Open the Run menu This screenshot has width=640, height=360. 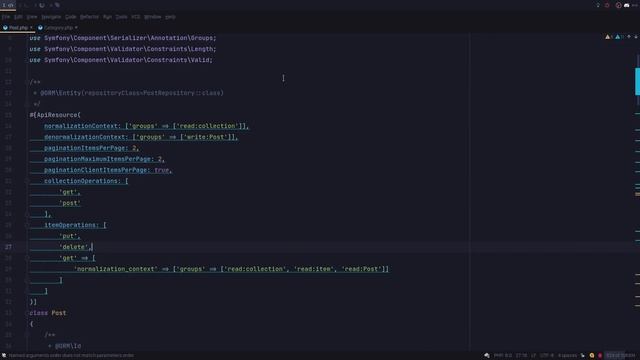(x=107, y=17)
